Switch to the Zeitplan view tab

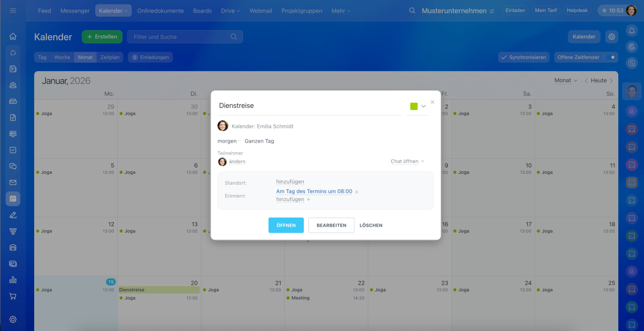[x=110, y=57]
